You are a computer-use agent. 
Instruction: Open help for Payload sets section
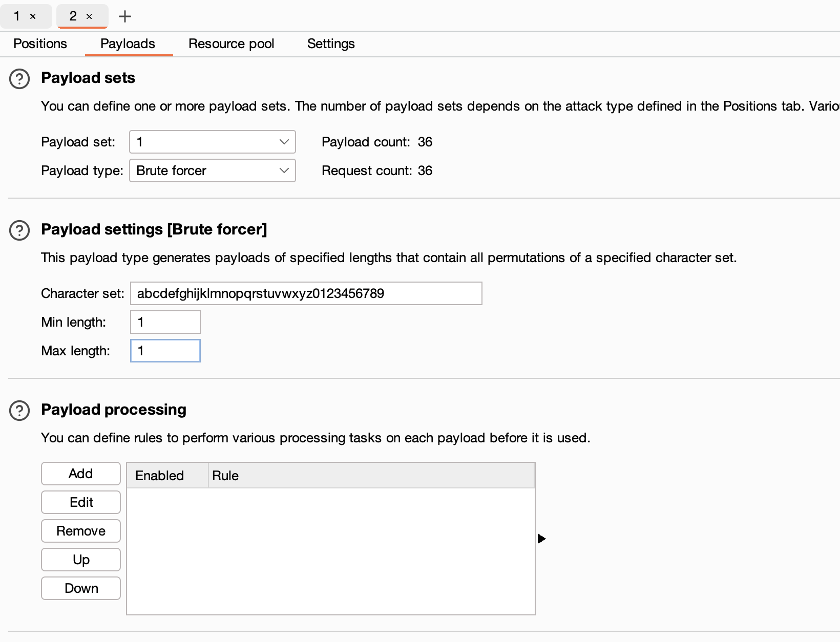(x=19, y=79)
